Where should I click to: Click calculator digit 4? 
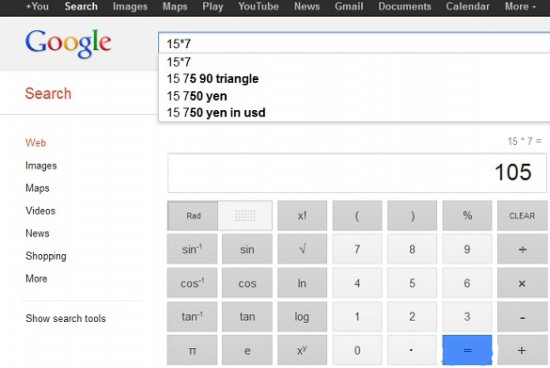tap(357, 283)
